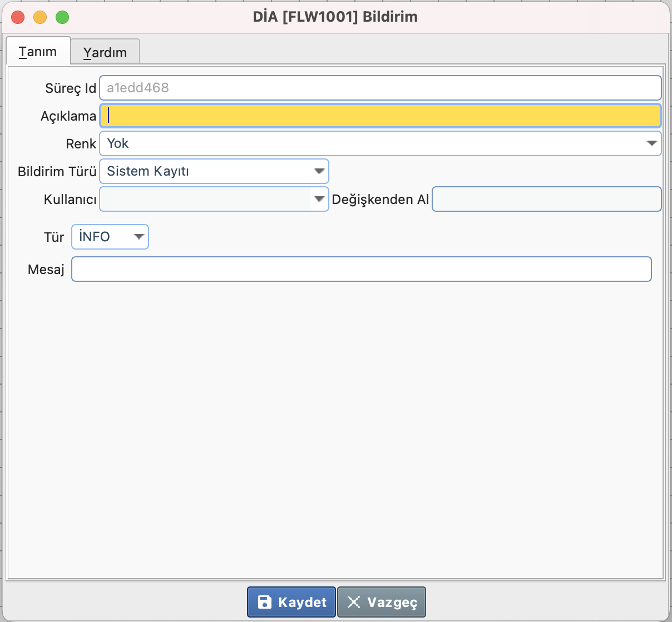Close the Bildirim window with red button

(x=18, y=17)
